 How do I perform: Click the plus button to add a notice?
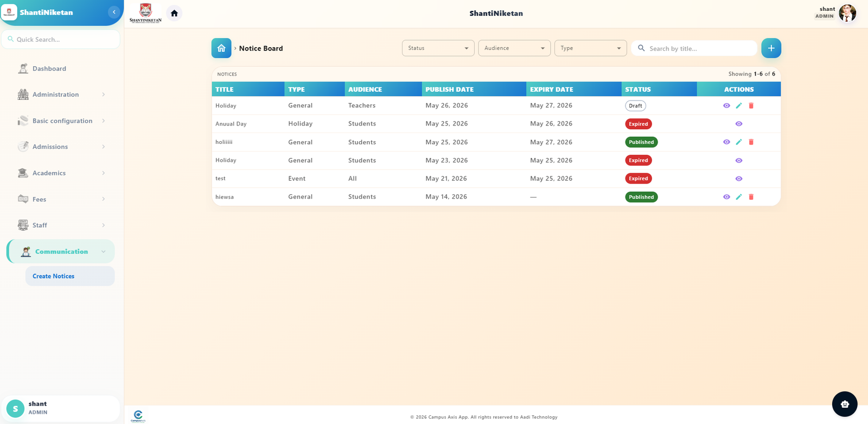click(x=771, y=48)
